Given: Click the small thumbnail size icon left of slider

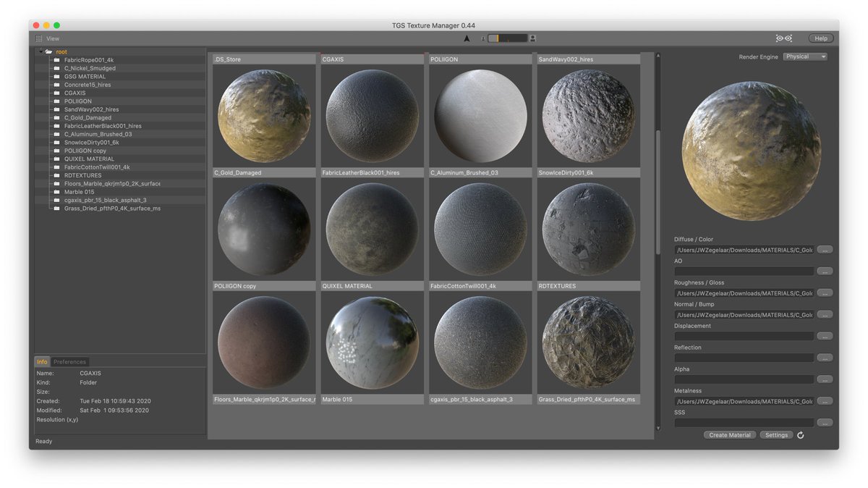Looking at the screenshot, I should pyautogui.click(x=482, y=38).
